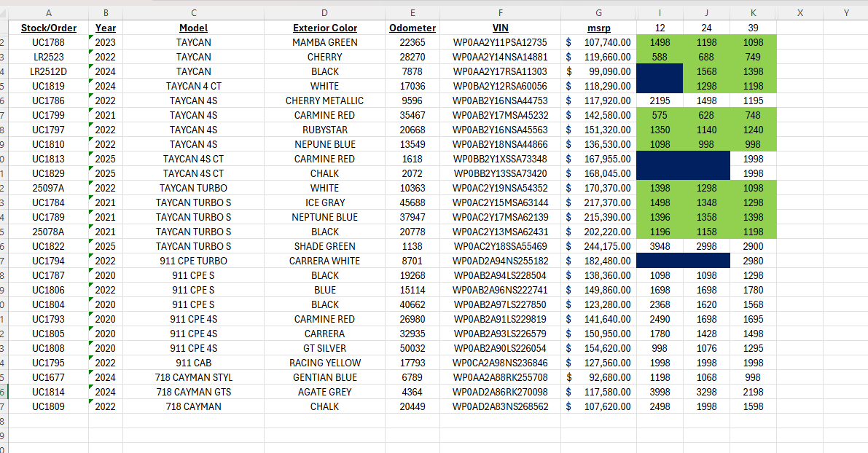Select the MAMBA GREEN color cell

click(x=325, y=42)
